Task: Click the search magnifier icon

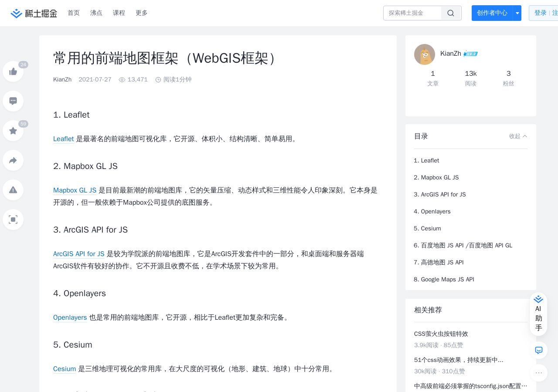Action: (x=451, y=13)
